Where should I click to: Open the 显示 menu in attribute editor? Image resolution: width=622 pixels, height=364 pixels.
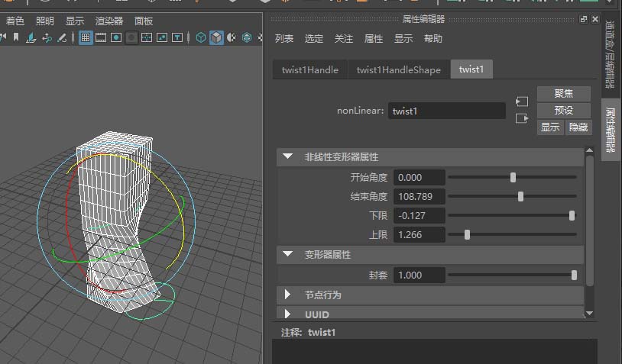[x=403, y=38]
